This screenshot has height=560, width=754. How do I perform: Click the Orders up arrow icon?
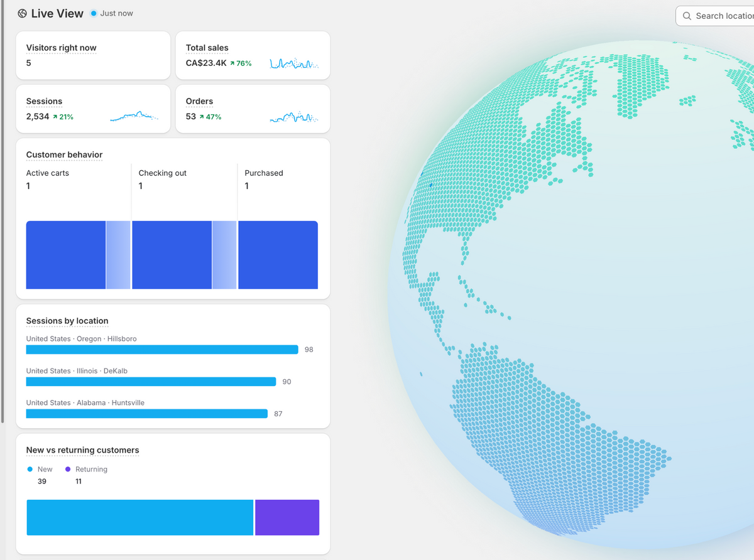[x=202, y=117]
